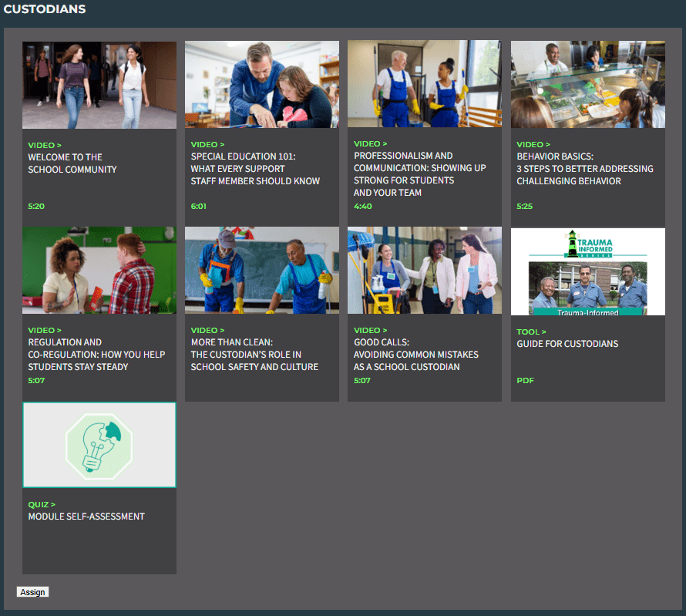
Task: Click the CUSTODIANS heading
Action: pyautogui.click(x=45, y=9)
